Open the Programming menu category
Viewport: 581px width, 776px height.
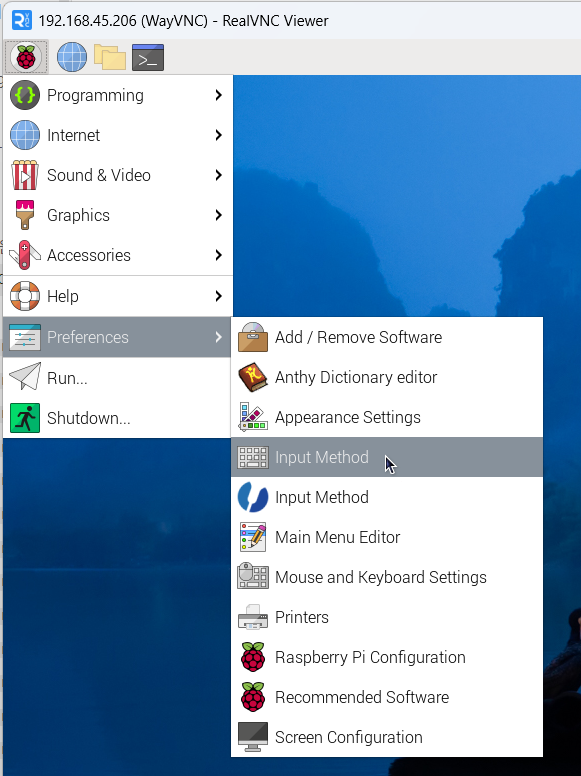click(118, 95)
